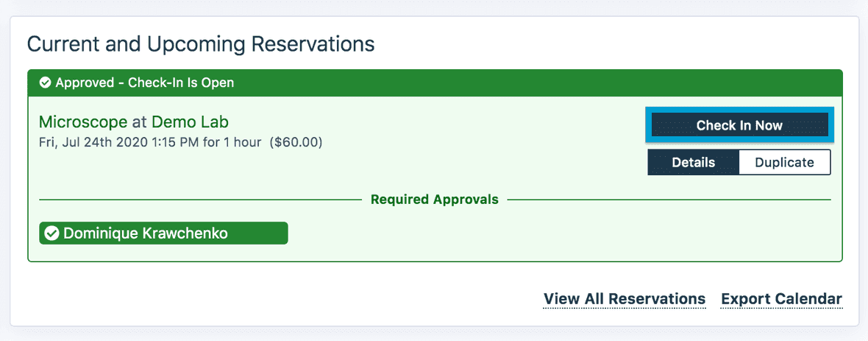The width and height of the screenshot is (868, 341).
Task: Click the Current and Upcoming Reservations heading
Action: point(201,43)
